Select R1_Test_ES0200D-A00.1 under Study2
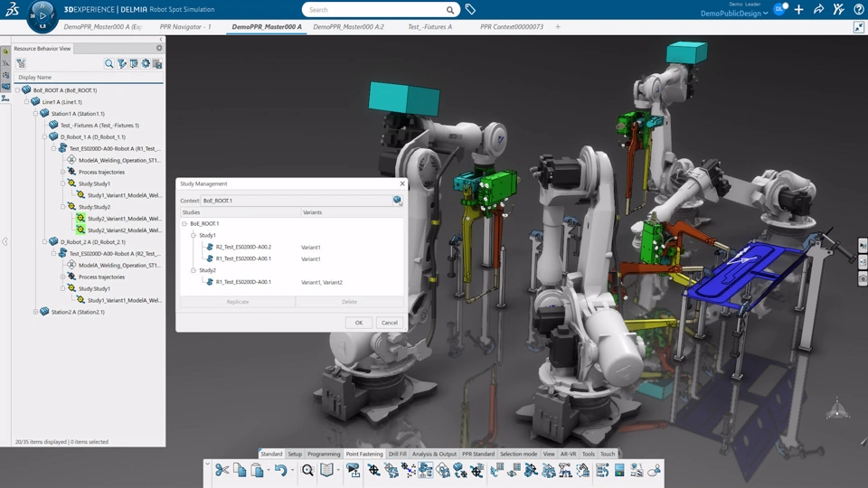Viewport: 868px width, 488px height. pyautogui.click(x=242, y=282)
